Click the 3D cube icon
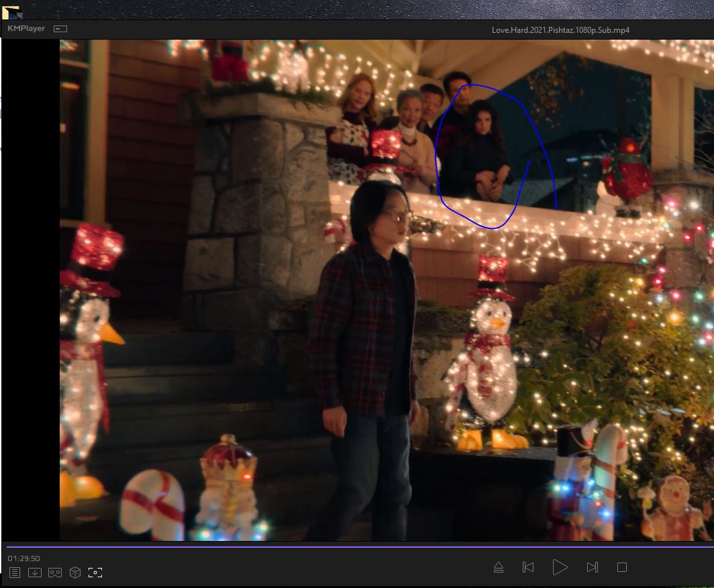Screen dimensions: 714x588 pos(75,573)
